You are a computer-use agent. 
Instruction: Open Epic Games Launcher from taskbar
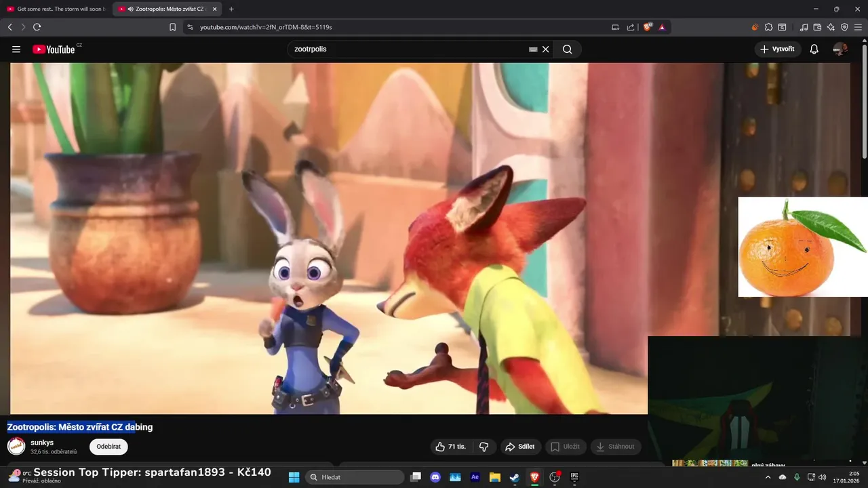574,477
